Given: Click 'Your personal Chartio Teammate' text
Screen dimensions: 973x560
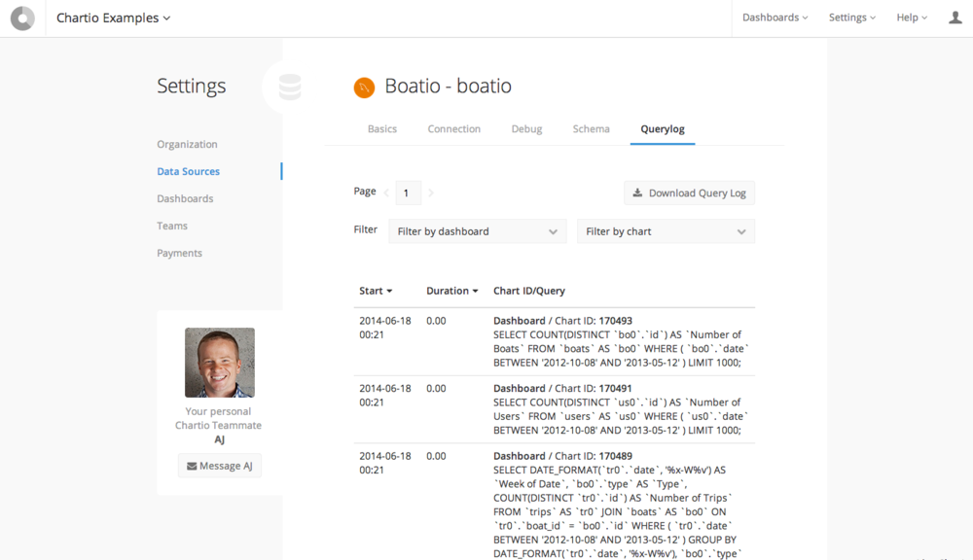Looking at the screenshot, I should [218, 419].
